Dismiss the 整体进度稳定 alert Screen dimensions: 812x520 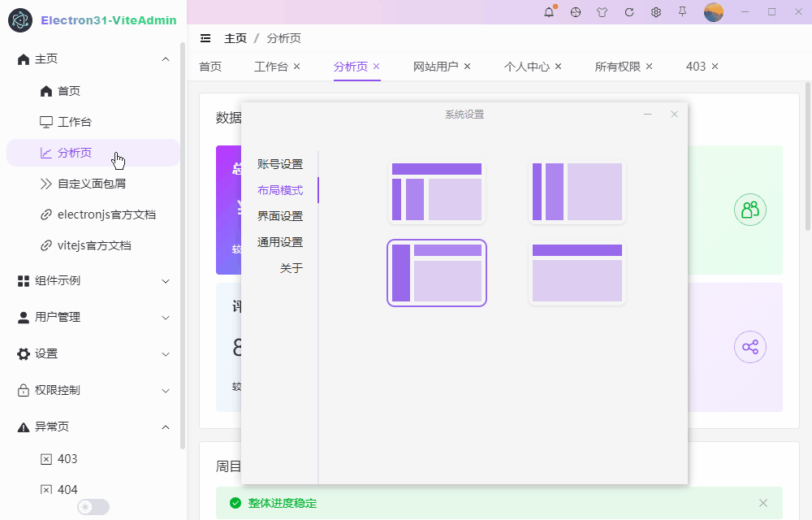pyautogui.click(x=762, y=503)
